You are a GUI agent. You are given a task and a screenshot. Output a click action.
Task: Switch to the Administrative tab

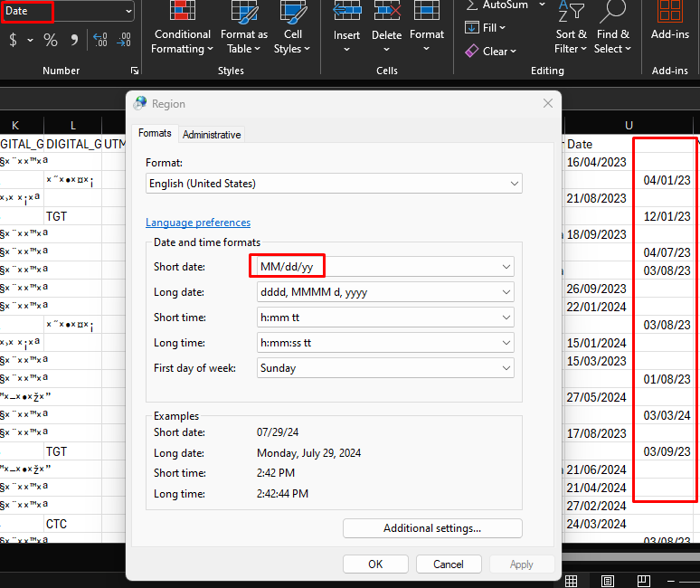212,135
